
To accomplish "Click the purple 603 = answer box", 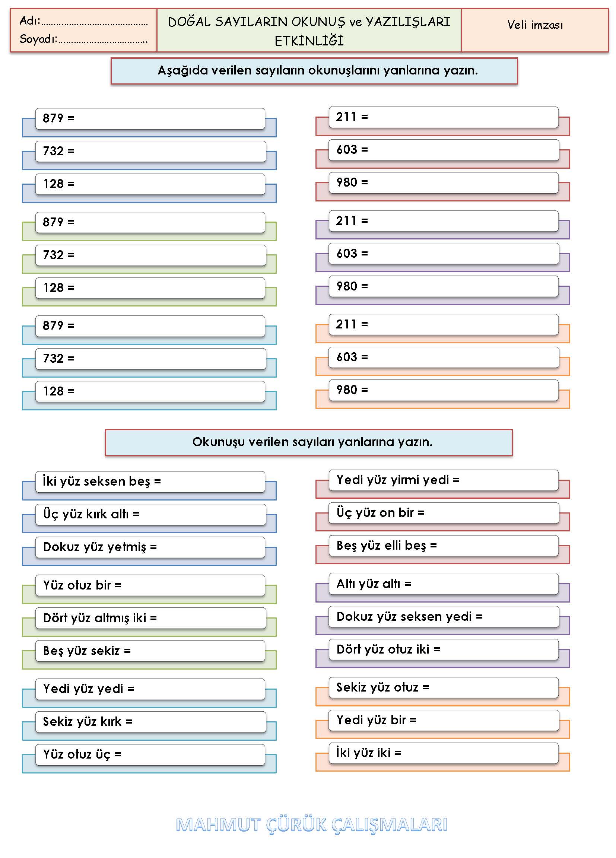I will [444, 254].
